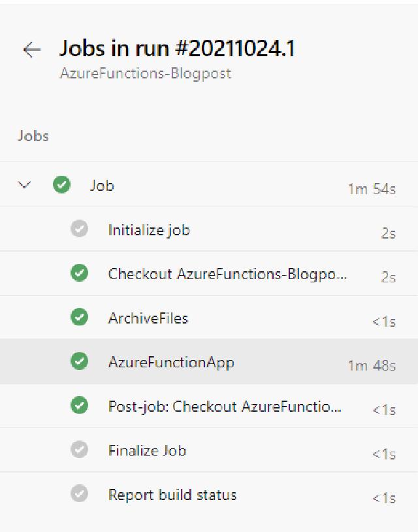Collapse the Job chevron expander

pyautogui.click(x=25, y=185)
